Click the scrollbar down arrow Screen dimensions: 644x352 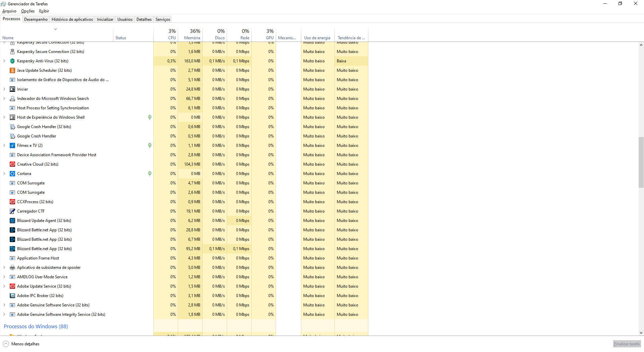[x=641, y=333]
